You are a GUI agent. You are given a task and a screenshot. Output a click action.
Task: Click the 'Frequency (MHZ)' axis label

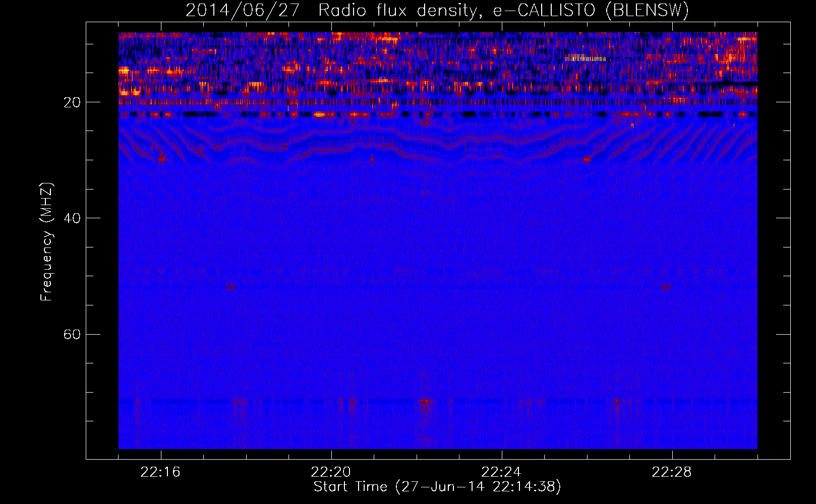[46, 242]
